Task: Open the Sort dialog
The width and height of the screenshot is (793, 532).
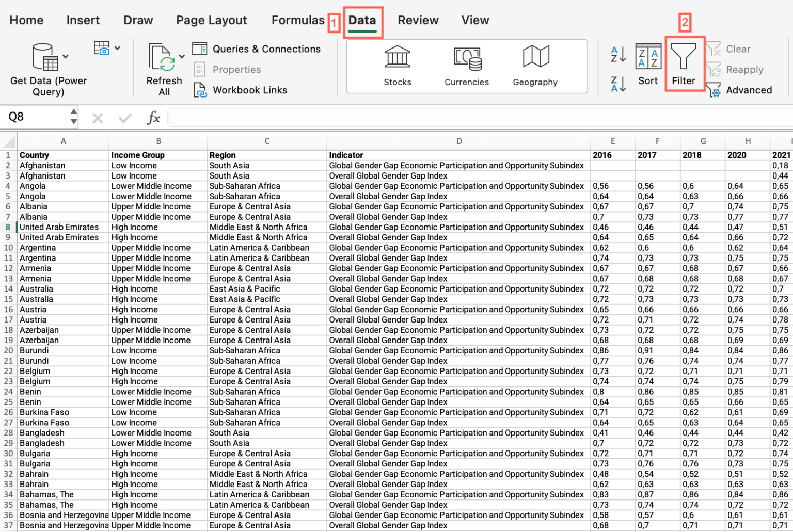Action: tap(648, 65)
